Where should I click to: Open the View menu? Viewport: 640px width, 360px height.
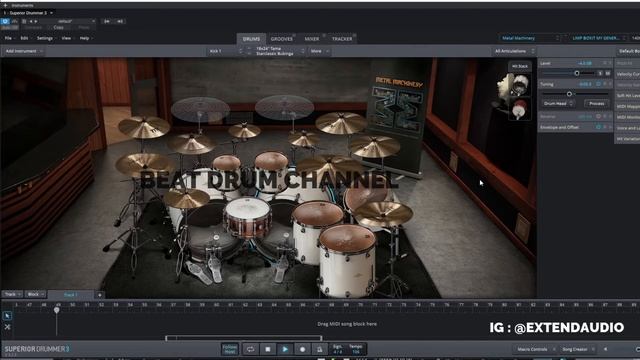coord(67,38)
